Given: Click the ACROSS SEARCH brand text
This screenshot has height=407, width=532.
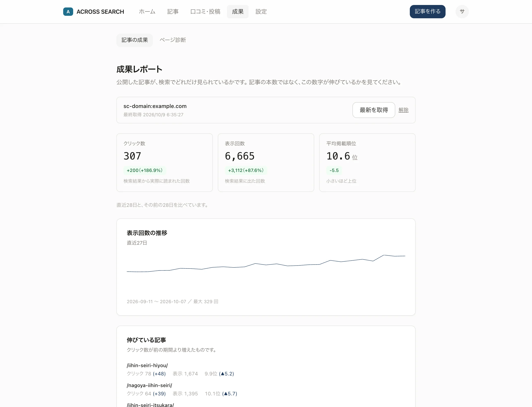Looking at the screenshot, I should tap(100, 12).
